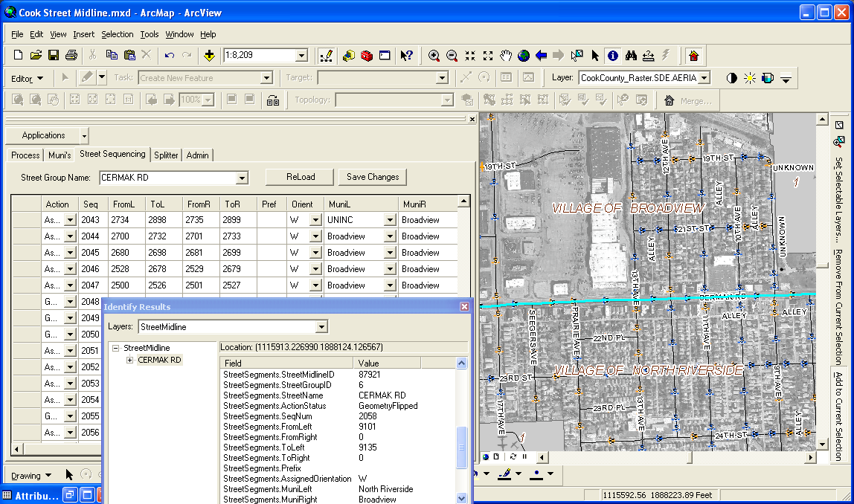Click the Full Extent globe icon
Screen dimensions: 854x504
pyautogui.click(x=524, y=55)
